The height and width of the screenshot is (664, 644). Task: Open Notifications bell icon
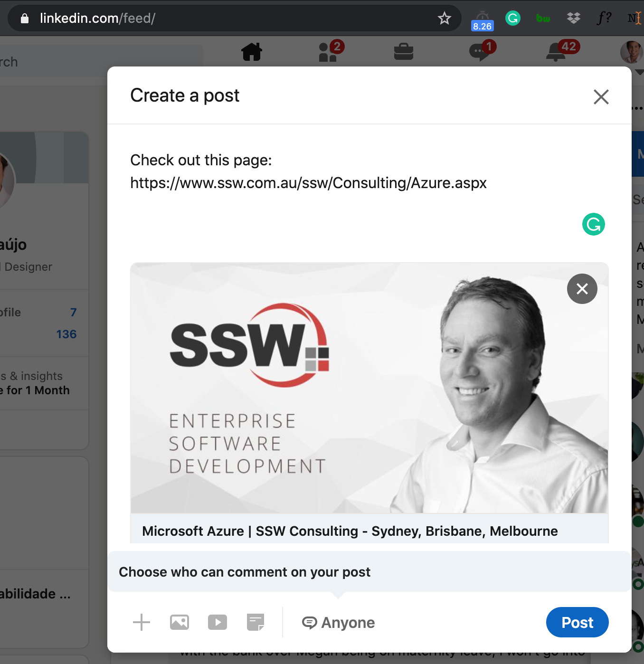557,52
